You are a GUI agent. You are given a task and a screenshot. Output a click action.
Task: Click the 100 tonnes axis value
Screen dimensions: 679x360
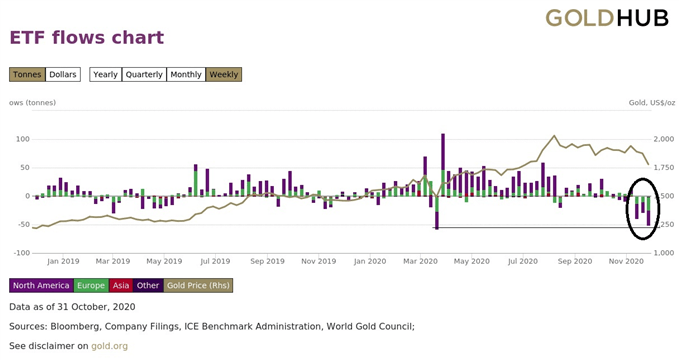(23, 139)
